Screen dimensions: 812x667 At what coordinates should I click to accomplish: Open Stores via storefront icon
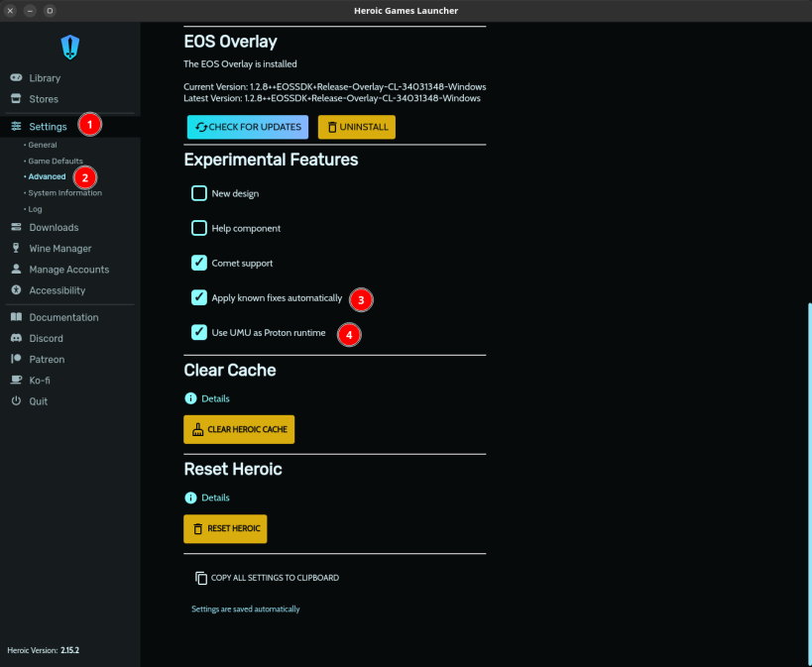coord(16,98)
